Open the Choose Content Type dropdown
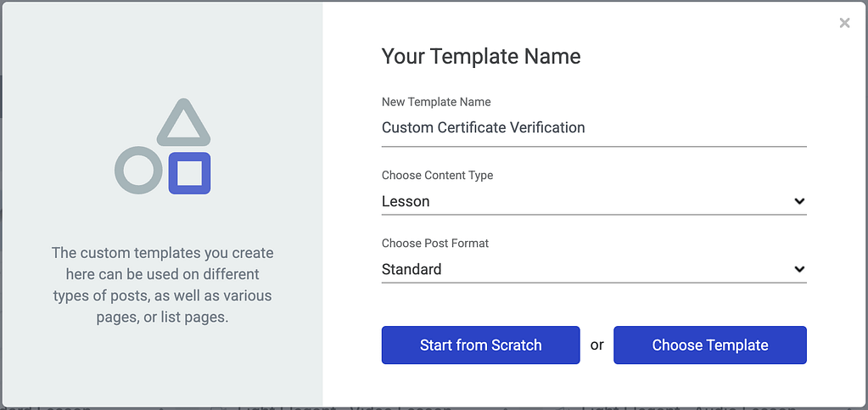This screenshot has width=868, height=410. click(594, 201)
